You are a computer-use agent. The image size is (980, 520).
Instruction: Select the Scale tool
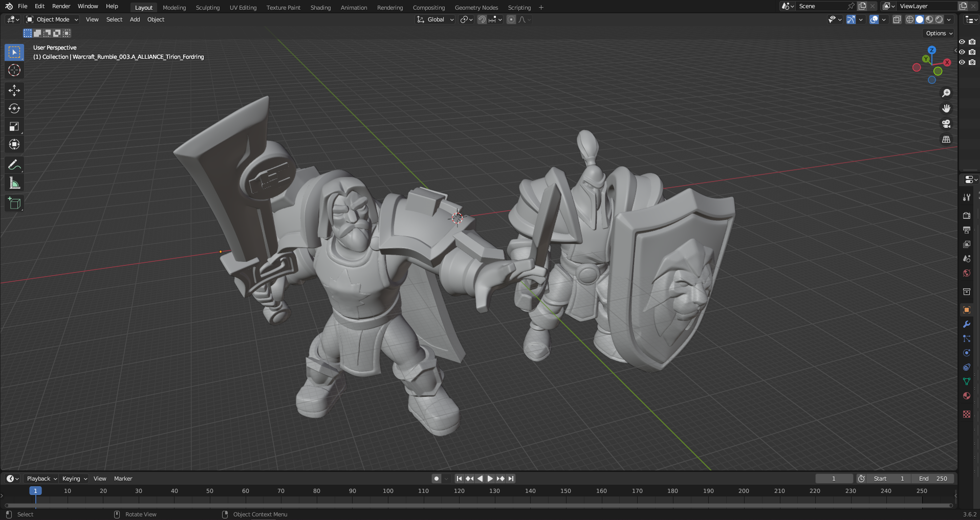tap(14, 126)
